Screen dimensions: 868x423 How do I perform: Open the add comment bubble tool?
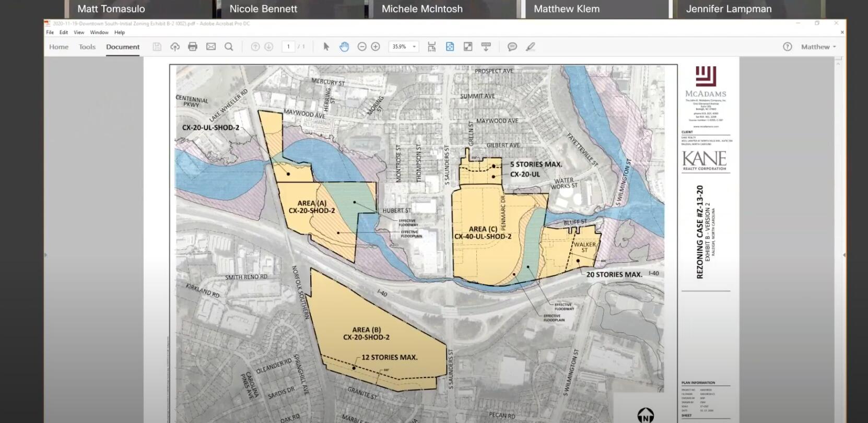[x=512, y=47]
